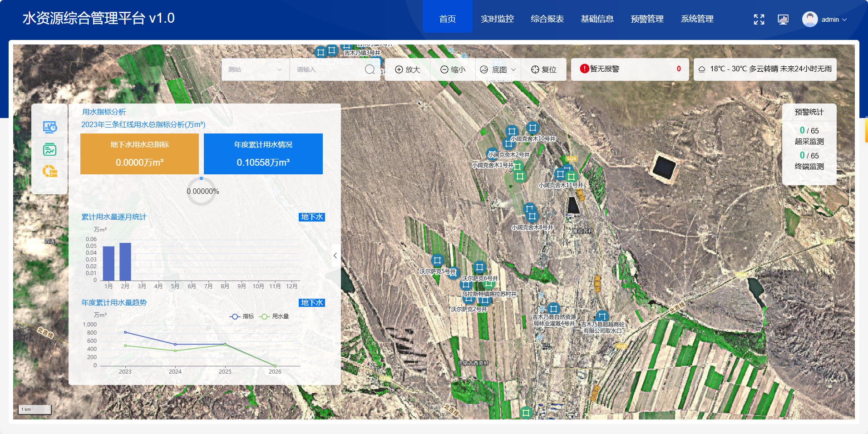The image size is (868, 434).
Task: Toggle 指标 series in trend chart legend
Action: pyautogui.click(x=242, y=316)
